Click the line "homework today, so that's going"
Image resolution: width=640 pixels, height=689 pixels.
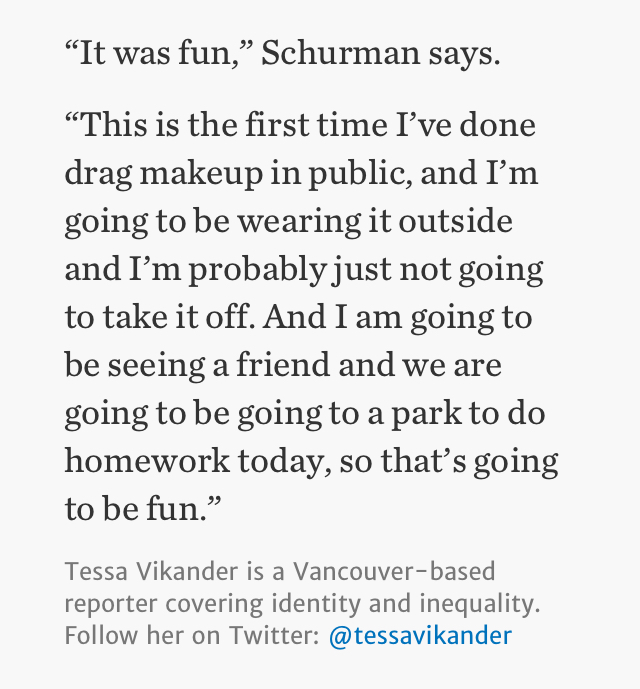(x=311, y=462)
